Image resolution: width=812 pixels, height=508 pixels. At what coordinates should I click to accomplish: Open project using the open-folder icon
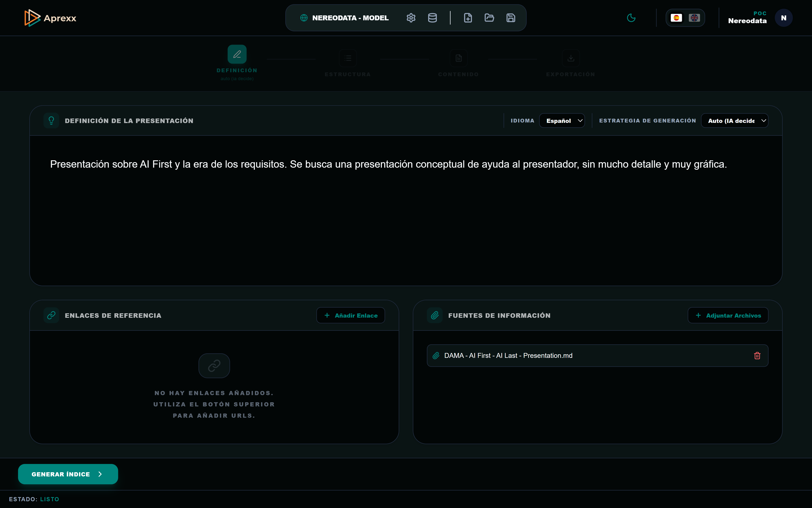(x=489, y=18)
